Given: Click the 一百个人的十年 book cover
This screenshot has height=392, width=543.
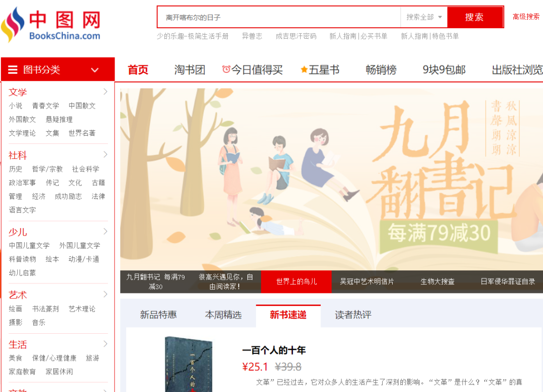Looking at the screenshot, I should tap(189, 364).
